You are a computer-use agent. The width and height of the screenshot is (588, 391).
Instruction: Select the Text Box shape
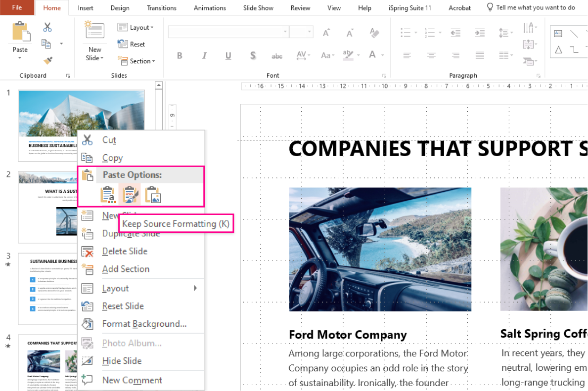pos(558,33)
